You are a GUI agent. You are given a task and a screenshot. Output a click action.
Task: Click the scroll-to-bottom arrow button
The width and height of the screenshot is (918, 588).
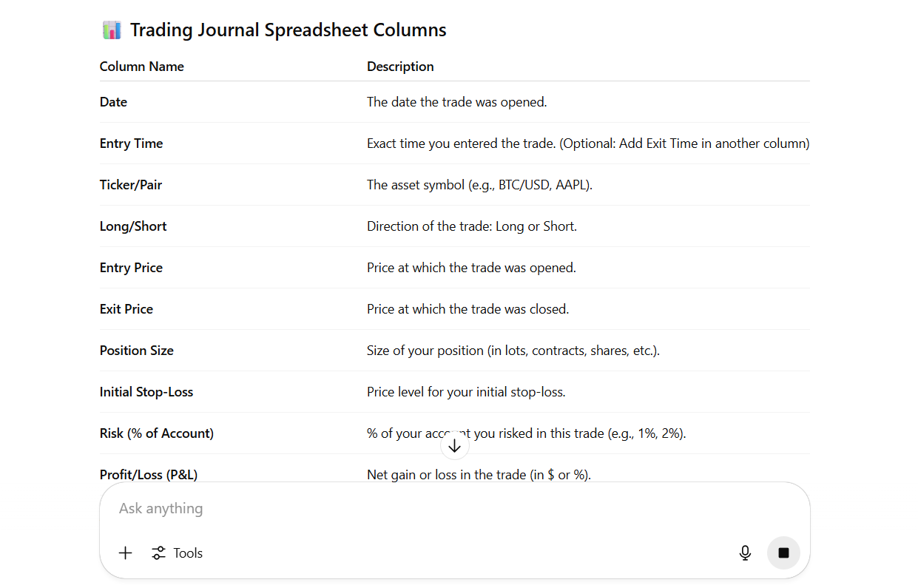[454, 446]
